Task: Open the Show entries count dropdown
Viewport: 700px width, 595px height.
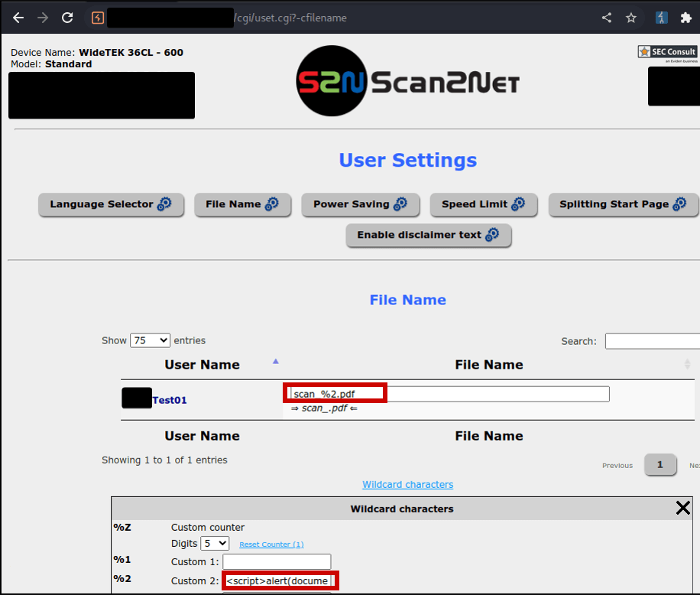Action: click(150, 340)
